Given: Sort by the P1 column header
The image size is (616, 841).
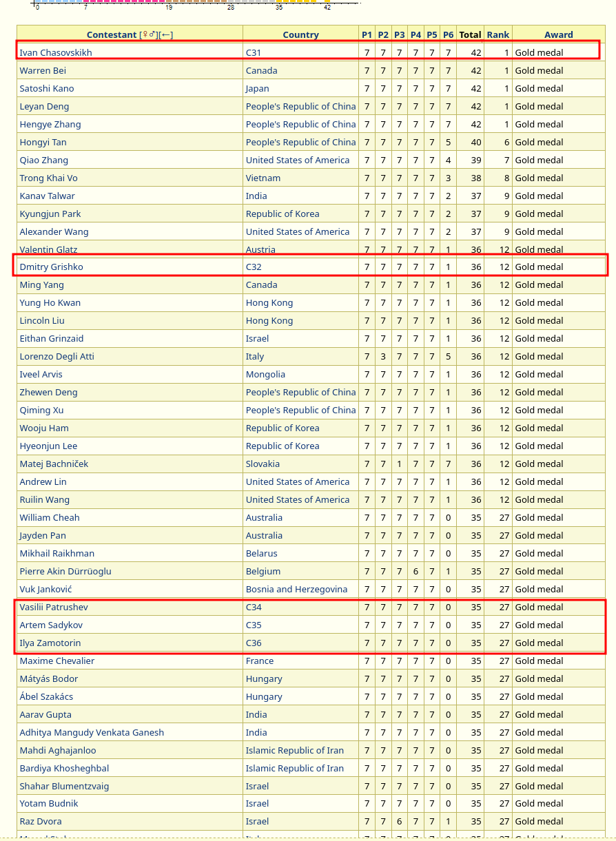Looking at the screenshot, I should click(x=367, y=34).
